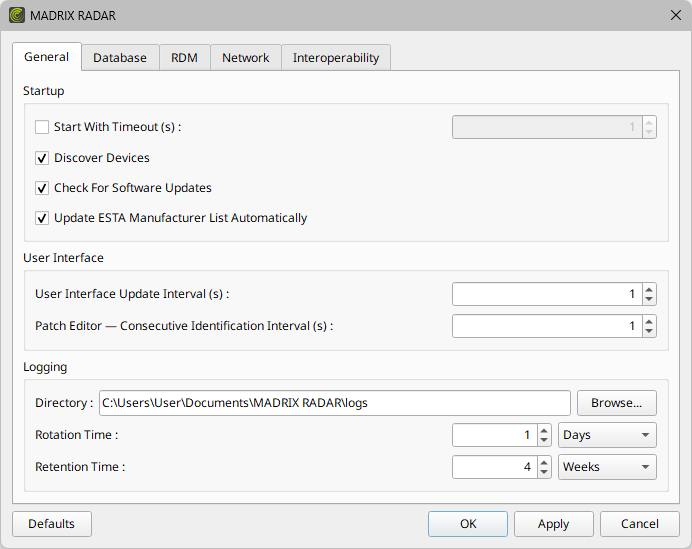Restore settings with Defaults button
Viewport: 692px width, 549px height.
click(52, 524)
